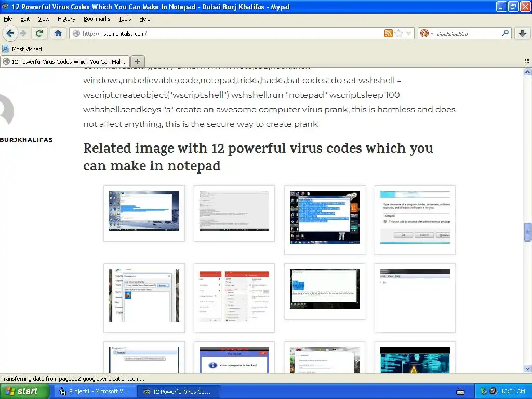Open the mostly blank notepad thumbnail
This screenshot has height=399, width=532.
(x=415, y=295)
